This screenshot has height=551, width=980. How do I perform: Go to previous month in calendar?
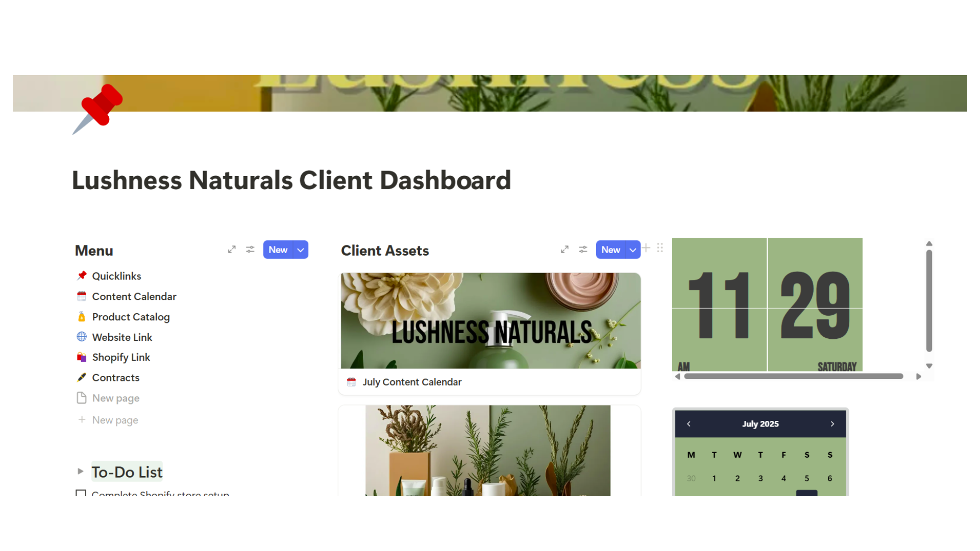tap(689, 424)
